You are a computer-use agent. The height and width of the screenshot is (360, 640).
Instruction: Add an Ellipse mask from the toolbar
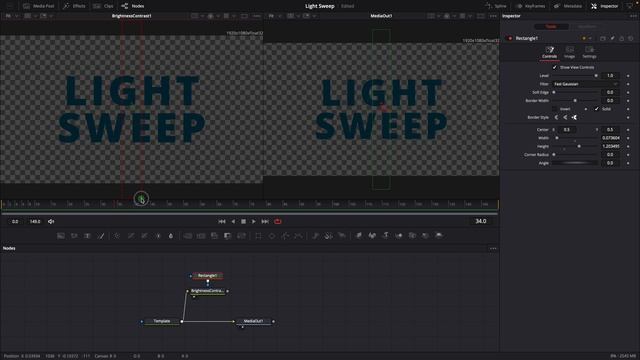point(272,236)
